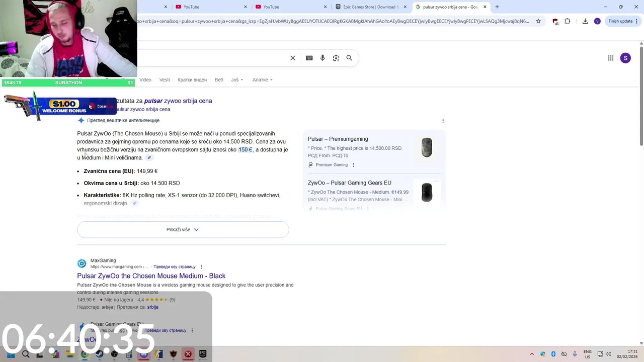This screenshot has width=644, height=362.
Task: Open the Chrome profile S icon in toolbar
Action: pyautogui.click(x=597, y=21)
